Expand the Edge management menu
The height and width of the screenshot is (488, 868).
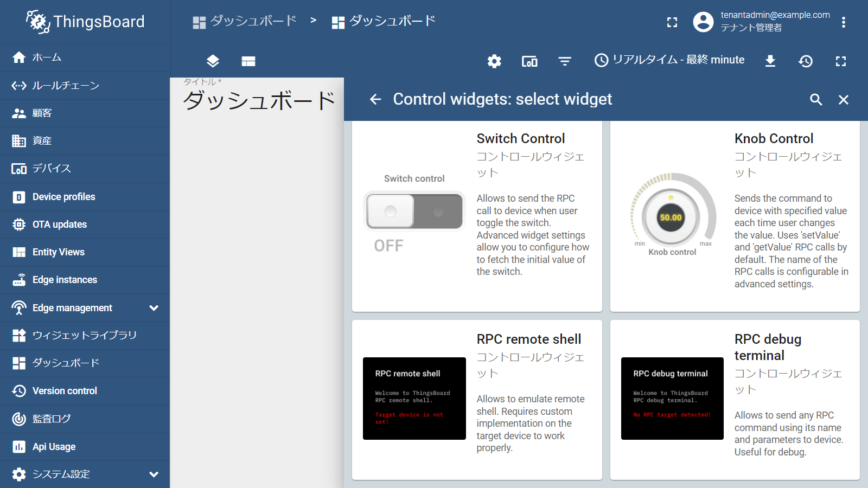pyautogui.click(x=154, y=308)
